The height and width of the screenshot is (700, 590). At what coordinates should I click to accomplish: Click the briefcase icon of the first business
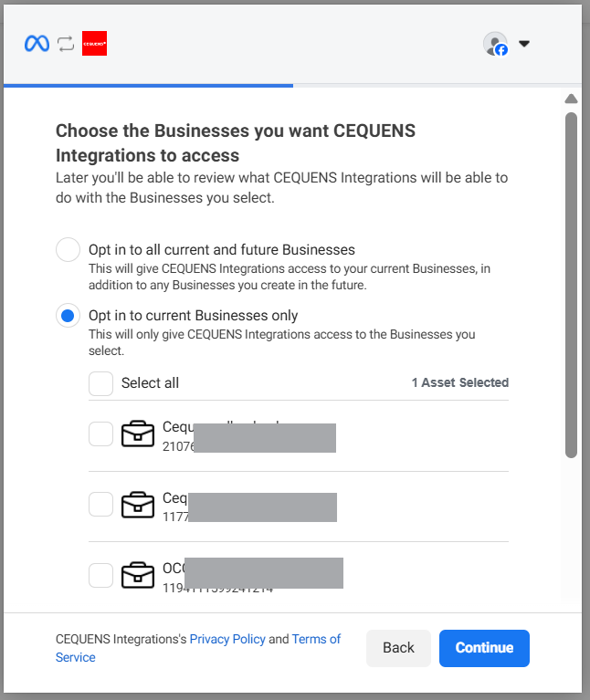tap(138, 434)
